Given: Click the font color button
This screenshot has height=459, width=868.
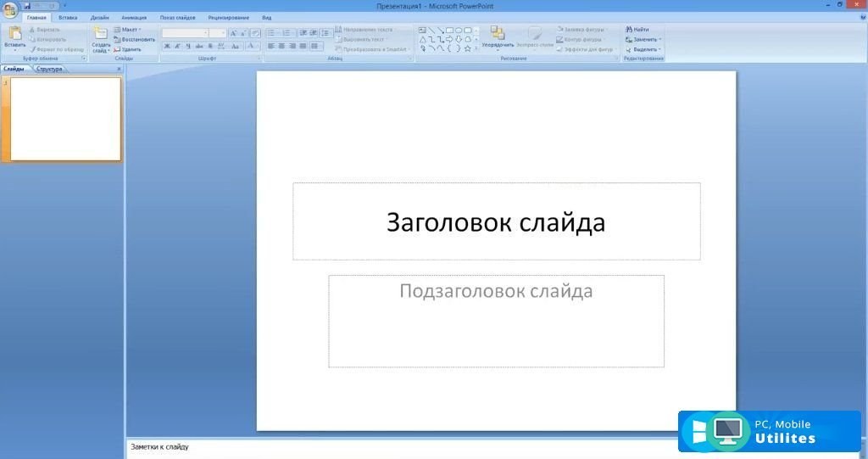Looking at the screenshot, I should (251, 46).
